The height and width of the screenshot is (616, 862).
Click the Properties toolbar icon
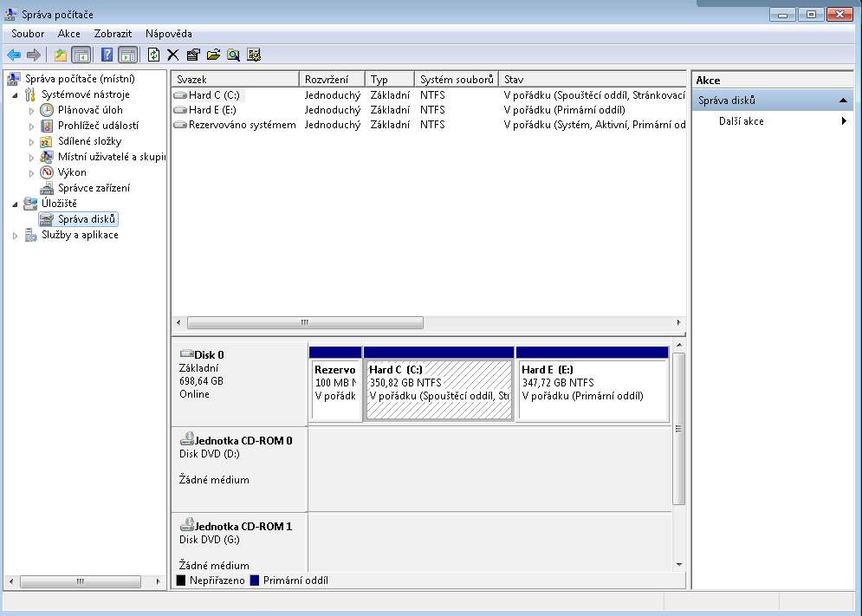[x=193, y=55]
